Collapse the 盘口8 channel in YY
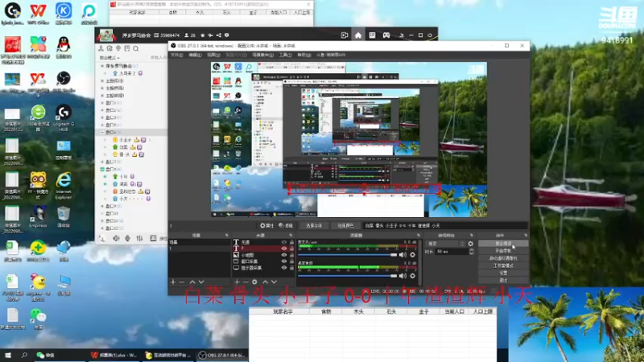 [102, 169]
